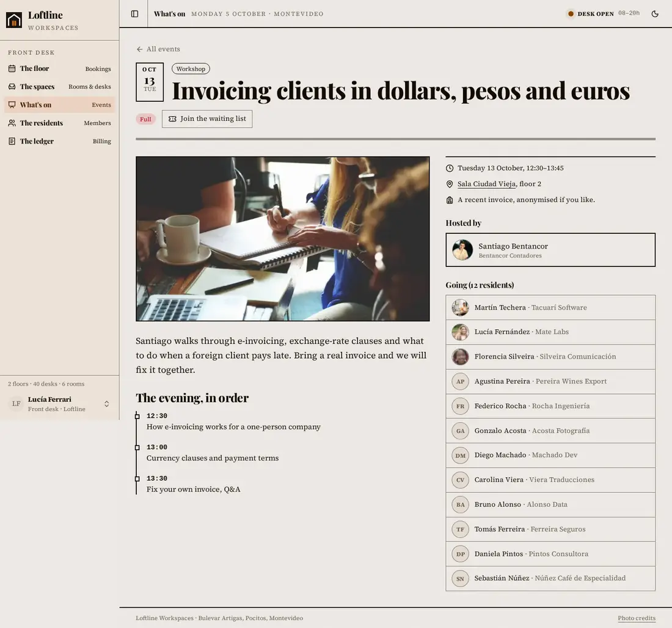Image resolution: width=672 pixels, height=628 pixels.
Task: Click the ticket icon in waiting list button
Action: click(172, 119)
